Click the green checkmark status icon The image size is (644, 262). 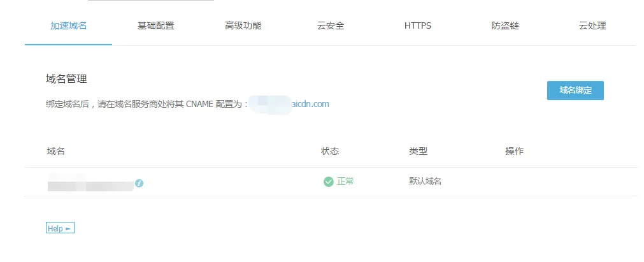328,182
